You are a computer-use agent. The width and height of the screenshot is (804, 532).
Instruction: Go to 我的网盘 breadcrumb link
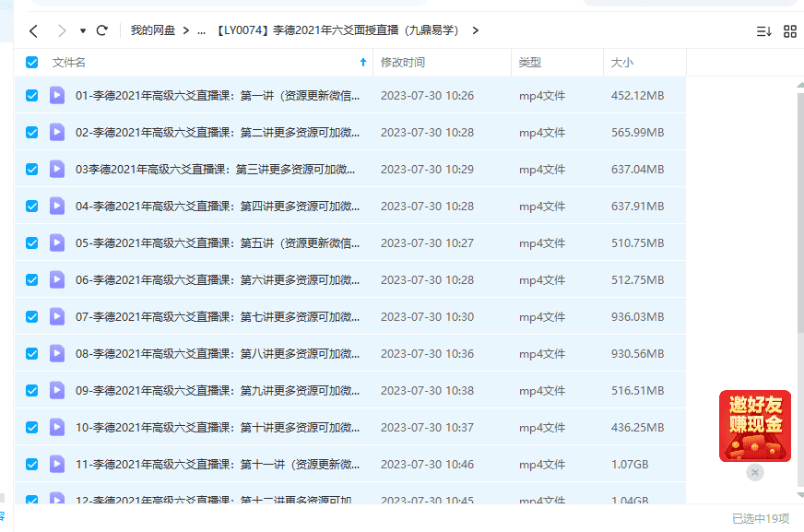[152, 30]
